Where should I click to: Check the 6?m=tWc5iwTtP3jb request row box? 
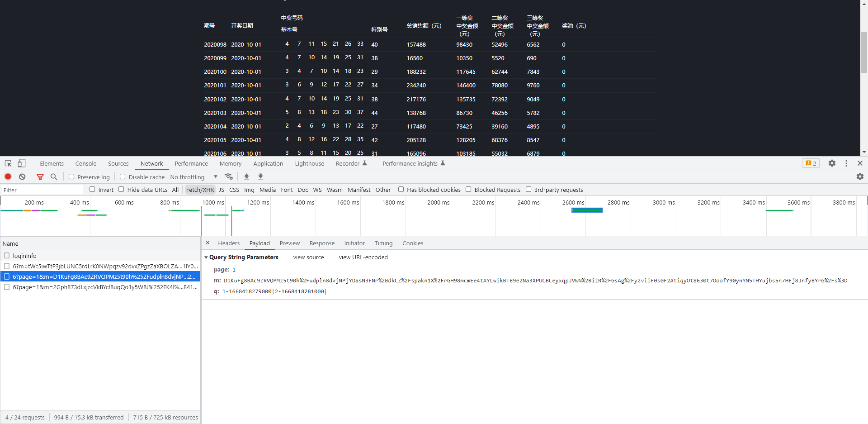[7, 266]
